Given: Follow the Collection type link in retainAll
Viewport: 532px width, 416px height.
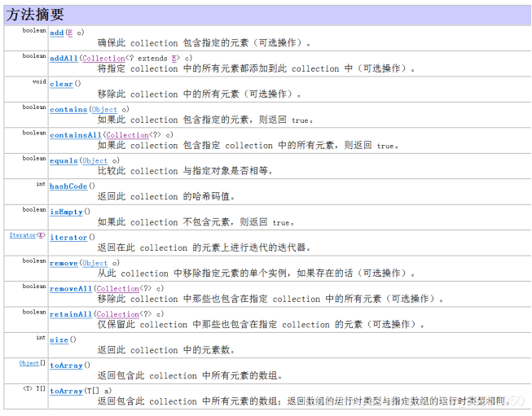Looking at the screenshot, I should coord(118,314).
